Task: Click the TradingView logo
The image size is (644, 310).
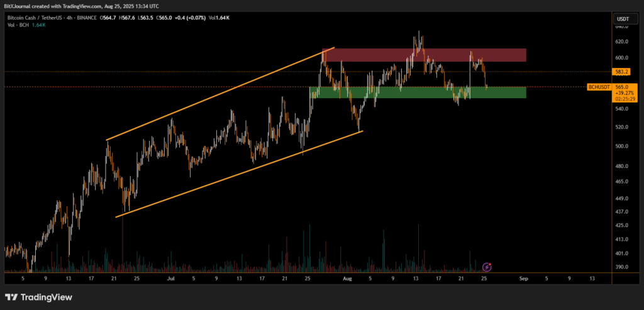Action: pyautogui.click(x=38, y=297)
